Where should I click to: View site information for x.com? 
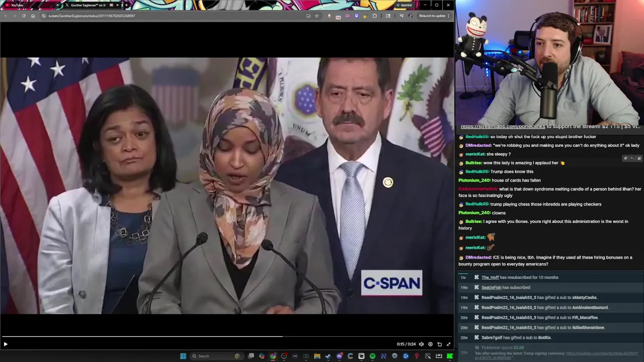click(x=43, y=16)
